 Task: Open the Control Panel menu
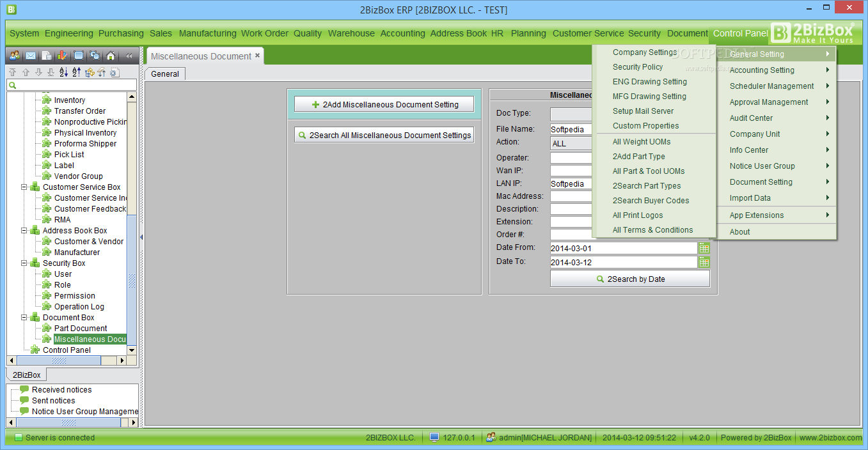pos(740,33)
